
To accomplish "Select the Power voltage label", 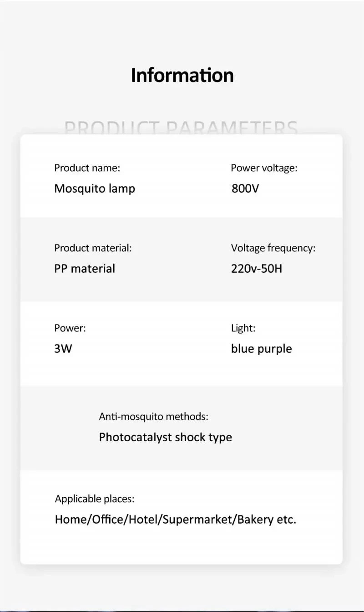I will [x=264, y=168].
